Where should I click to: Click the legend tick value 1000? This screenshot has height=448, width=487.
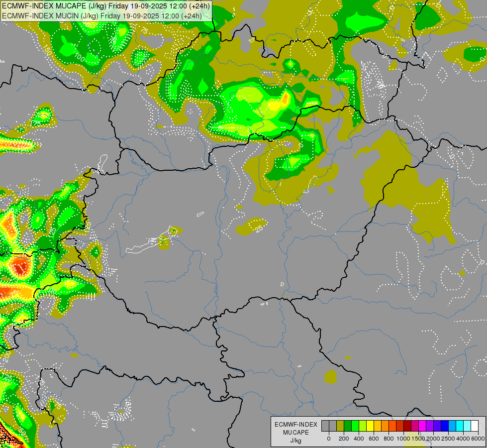403,439
